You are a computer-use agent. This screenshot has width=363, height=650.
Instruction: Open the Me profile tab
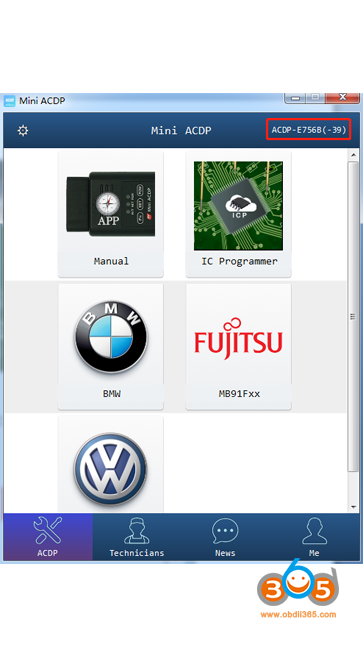click(314, 537)
